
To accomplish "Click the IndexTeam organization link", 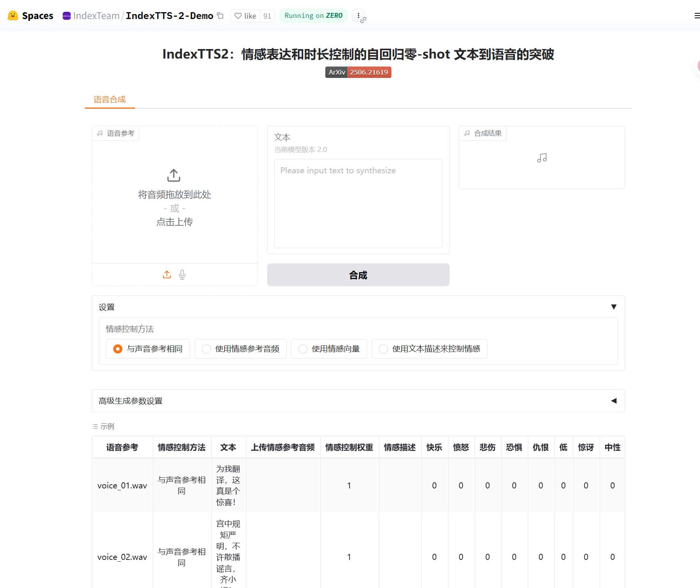I will click(96, 16).
